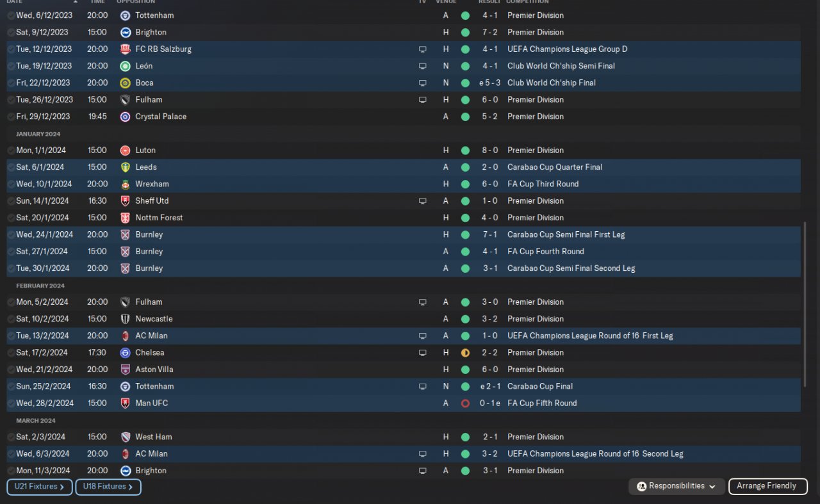Click the Wrexham club badge icon
This screenshot has width=820, height=504.
tap(125, 184)
